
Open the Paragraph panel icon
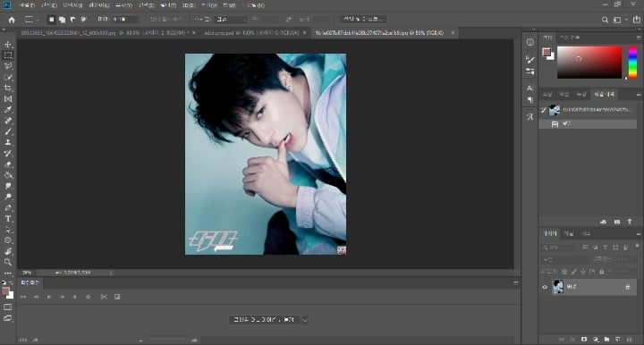[530, 100]
